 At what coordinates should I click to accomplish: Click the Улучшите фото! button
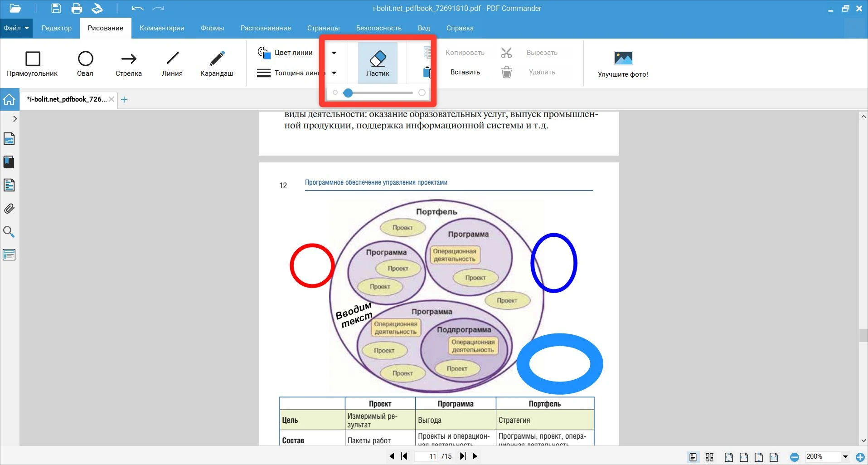point(623,64)
